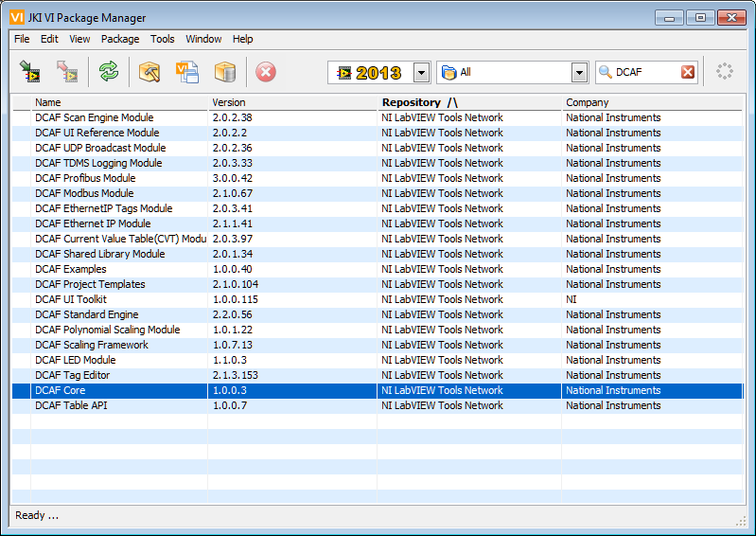Viewport: 756px width, 536px height.
Task: Sort list by Version column header
Action: tap(228, 102)
